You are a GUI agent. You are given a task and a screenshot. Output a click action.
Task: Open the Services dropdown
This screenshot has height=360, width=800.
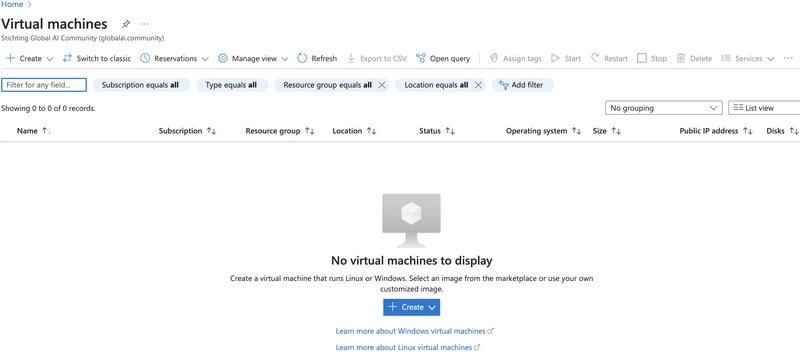point(747,59)
